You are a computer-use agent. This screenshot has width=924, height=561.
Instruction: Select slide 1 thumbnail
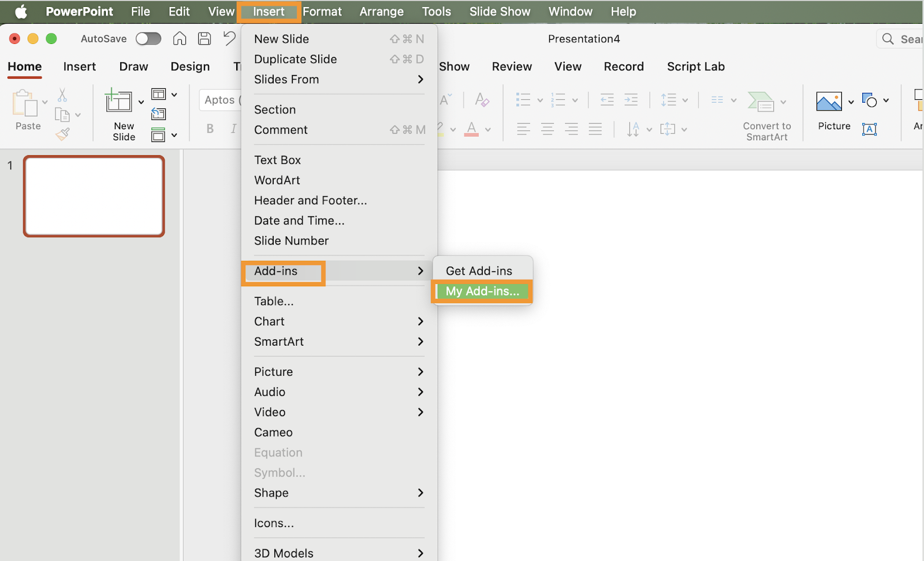click(x=94, y=196)
